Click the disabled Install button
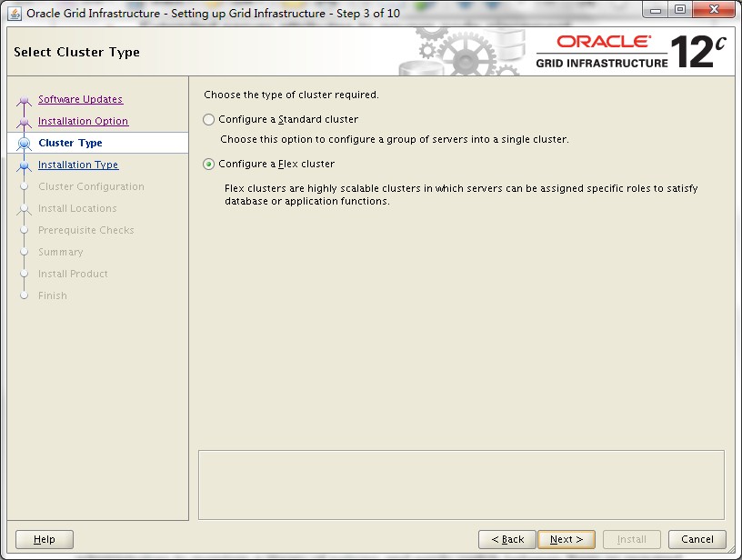This screenshot has width=742, height=560. point(632,539)
